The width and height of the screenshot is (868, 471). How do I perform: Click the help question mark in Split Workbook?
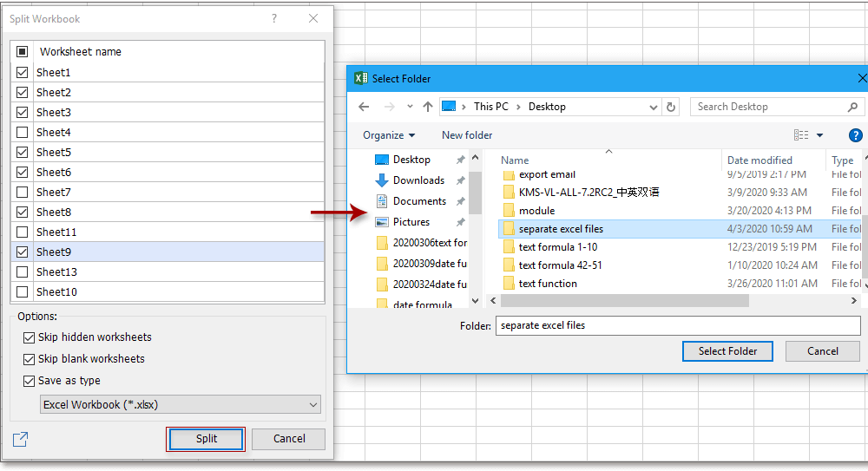tap(274, 18)
